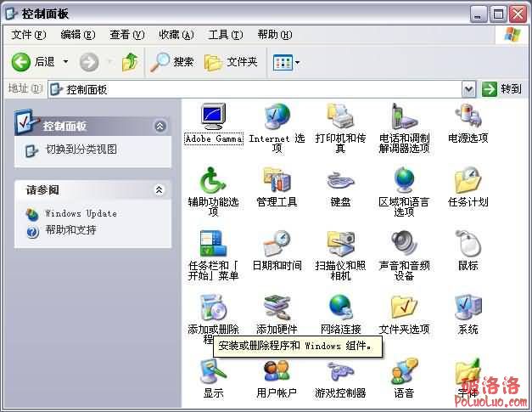This screenshot has height=412, width=532.
Task: Expand the address bar dropdown arrow
Action: (468, 89)
